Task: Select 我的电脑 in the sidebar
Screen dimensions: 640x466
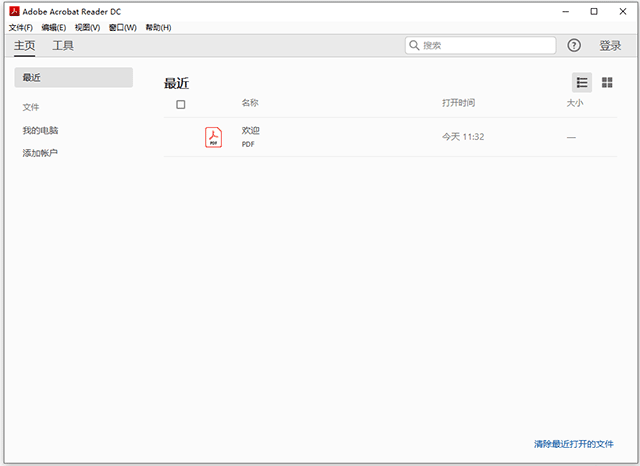Action: [40, 131]
